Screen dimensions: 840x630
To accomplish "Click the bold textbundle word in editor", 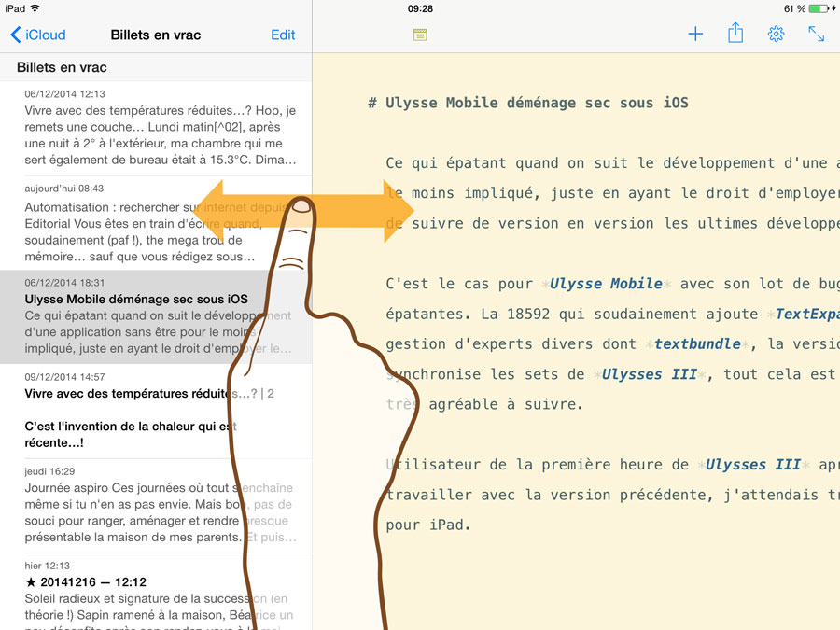I will 698,344.
